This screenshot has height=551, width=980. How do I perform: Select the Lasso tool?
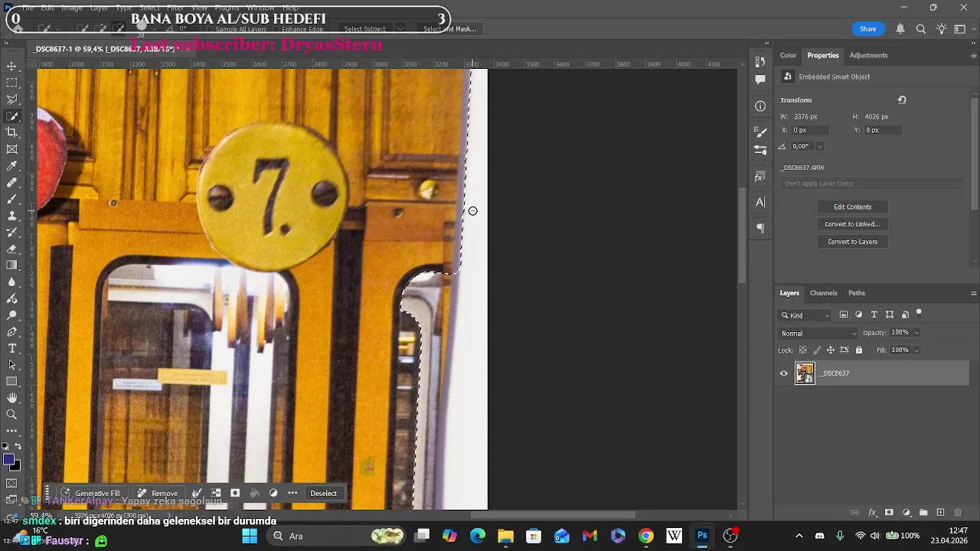(12, 99)
